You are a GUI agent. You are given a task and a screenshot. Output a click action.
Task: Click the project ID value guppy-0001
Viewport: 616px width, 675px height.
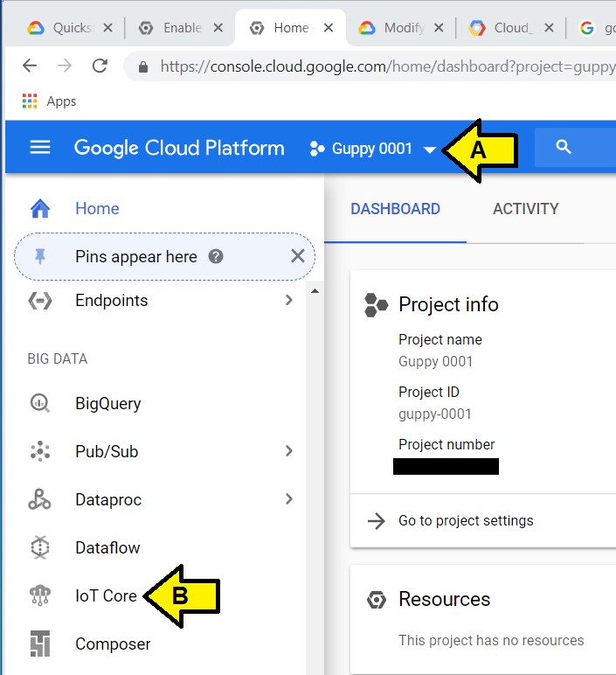coord(435,414)
